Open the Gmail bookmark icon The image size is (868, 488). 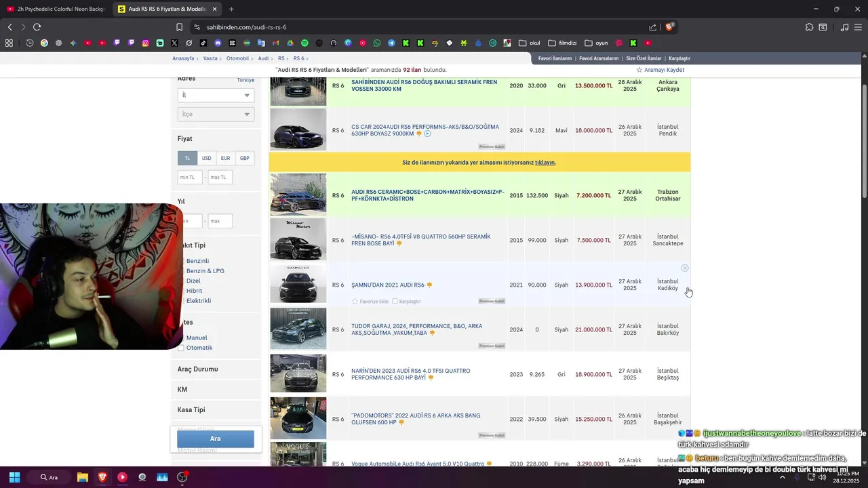click(x=275, y=43)
